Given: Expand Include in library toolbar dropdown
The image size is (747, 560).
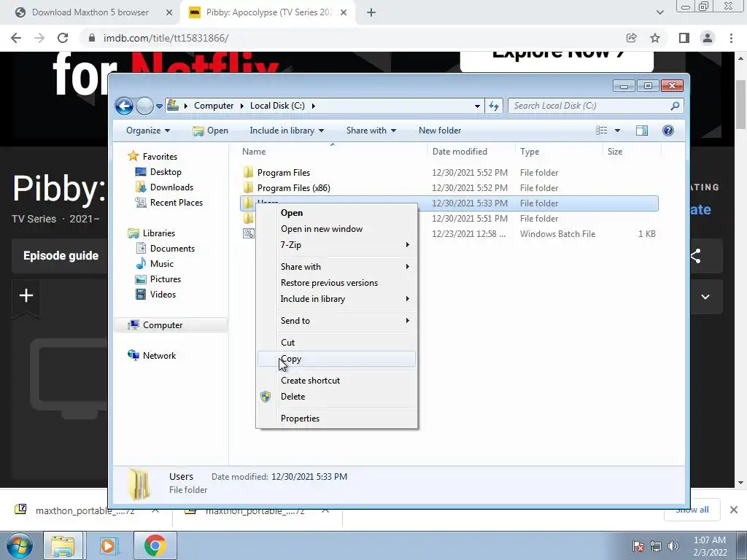Looking at the screenshot, I should click(287, 131).
